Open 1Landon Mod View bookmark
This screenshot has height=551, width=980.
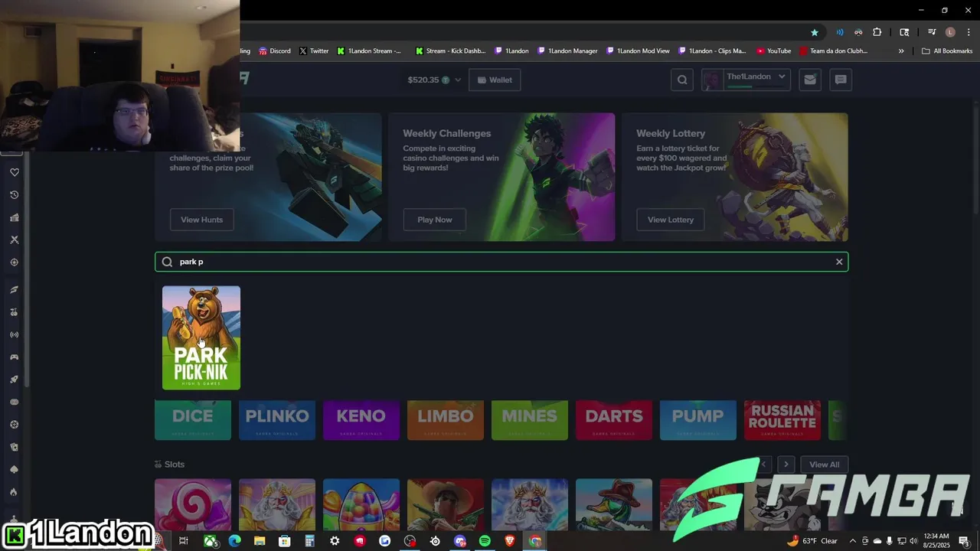coord(638,51)
